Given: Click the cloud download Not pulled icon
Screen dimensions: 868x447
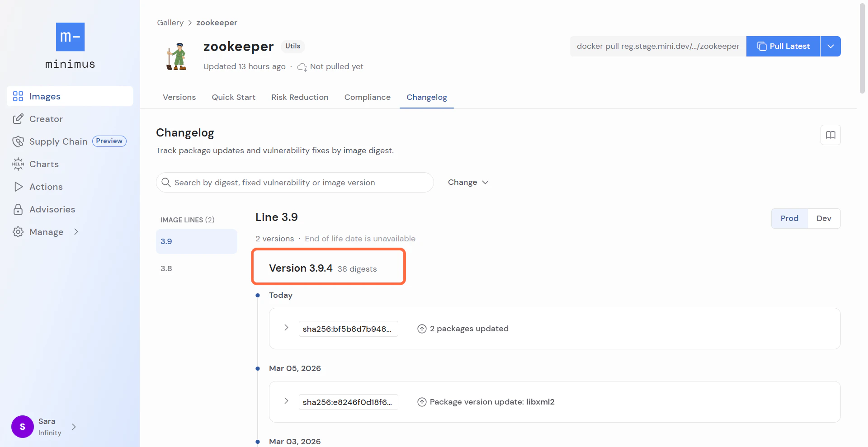Looking at the screenshot, I should [x=302, y=67].
